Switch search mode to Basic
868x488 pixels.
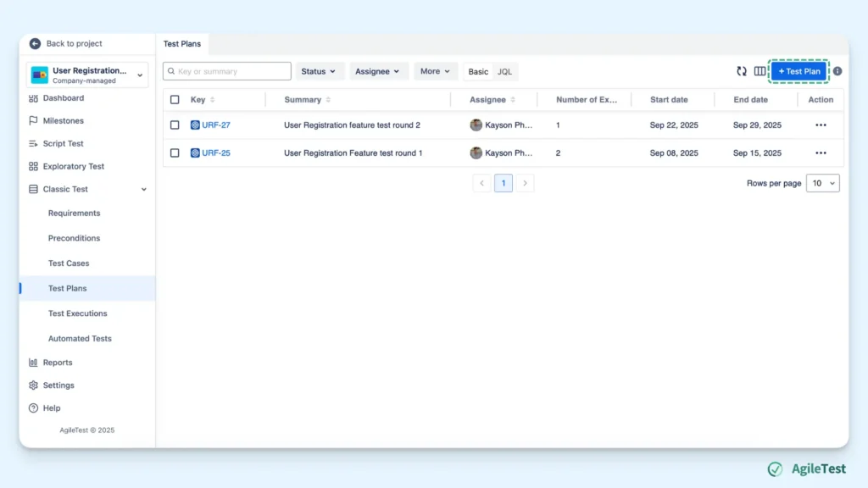(x=478, y=71)
